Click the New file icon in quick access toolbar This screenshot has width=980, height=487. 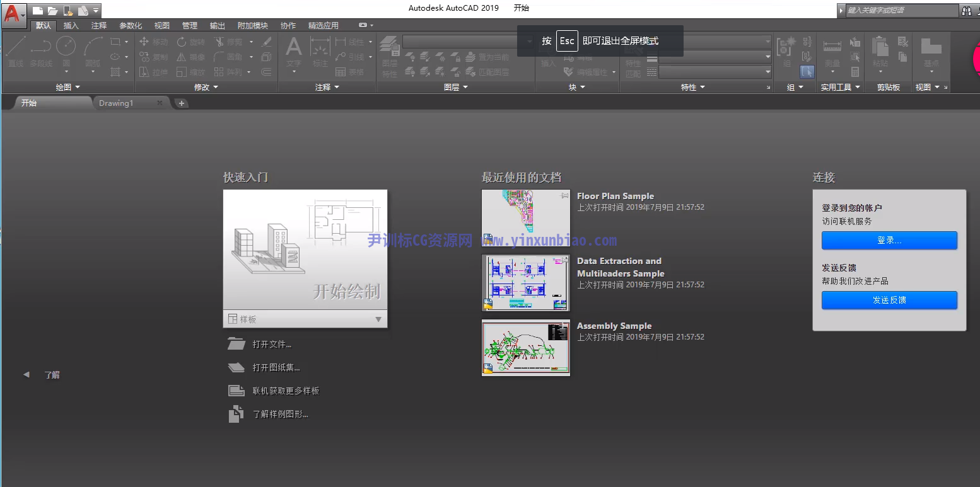click(x=38, y=10)
